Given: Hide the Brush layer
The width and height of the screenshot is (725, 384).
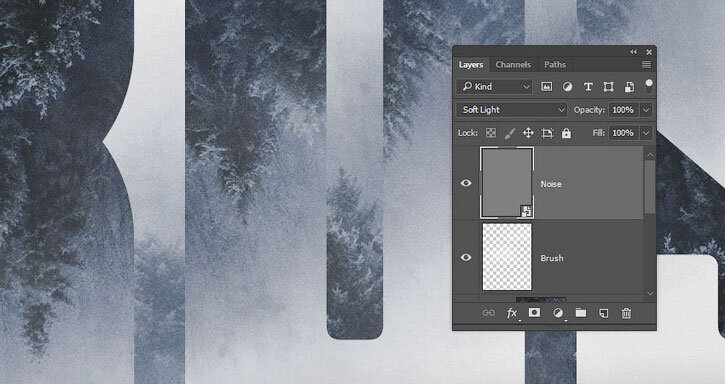Looking at the screenshot, I should (466, 257).
